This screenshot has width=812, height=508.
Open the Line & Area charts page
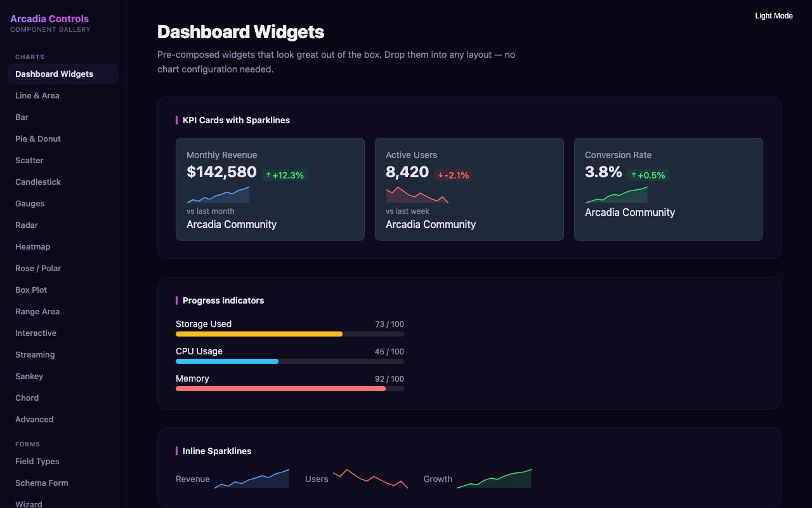[37, 95]
